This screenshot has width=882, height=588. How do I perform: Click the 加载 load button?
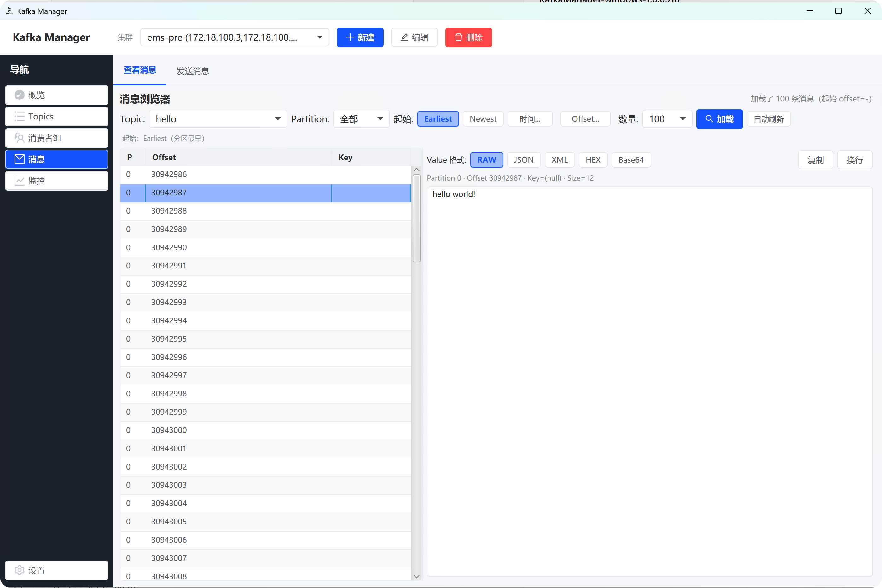[x=719, y=119]
